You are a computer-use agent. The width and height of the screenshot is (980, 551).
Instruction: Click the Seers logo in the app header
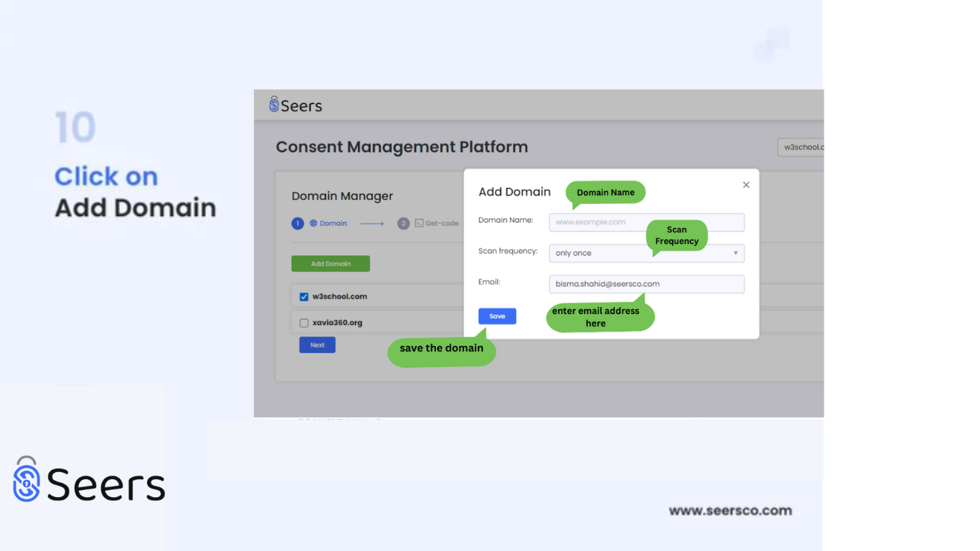click(296, 105)
